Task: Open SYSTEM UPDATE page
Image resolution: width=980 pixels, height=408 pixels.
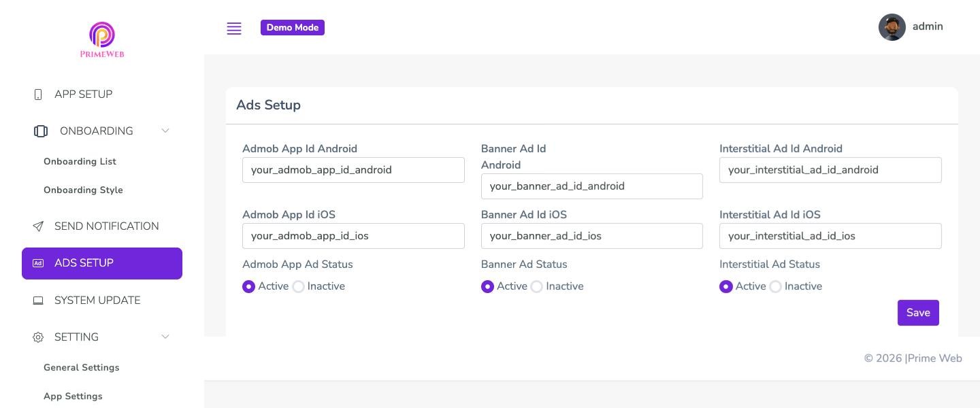Action: click(x=102, y=301)
